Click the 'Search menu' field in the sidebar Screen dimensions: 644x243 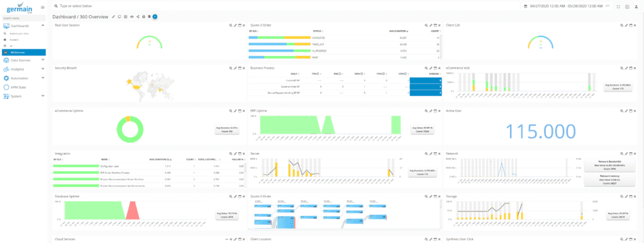coord(24,18)
